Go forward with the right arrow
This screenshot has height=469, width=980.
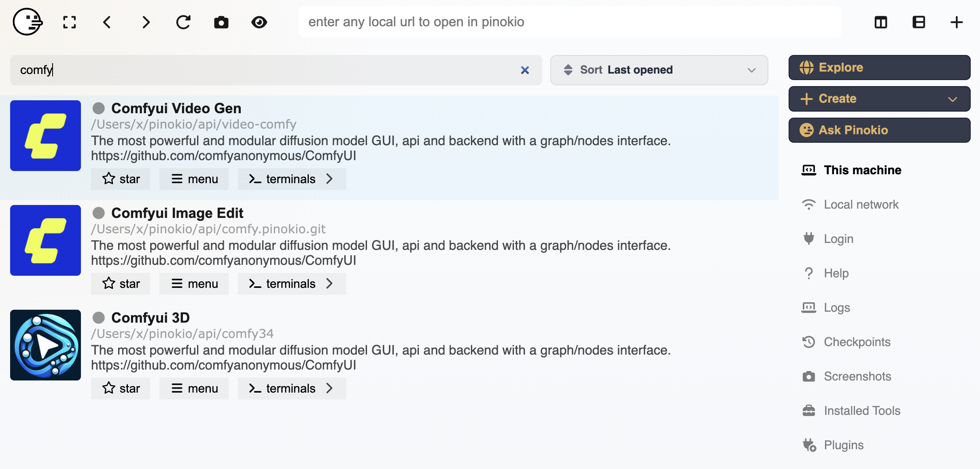click(146, 22)
